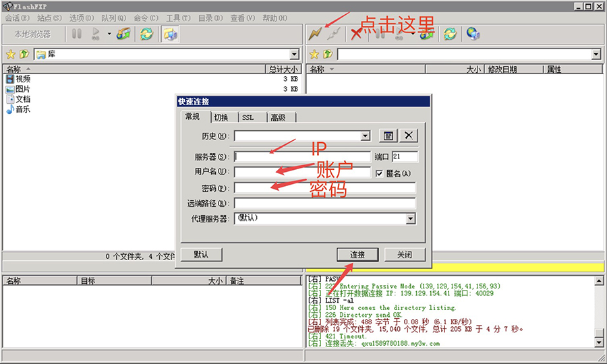
Task: Open the 站点(S) menu
Action: click(49, 18)
